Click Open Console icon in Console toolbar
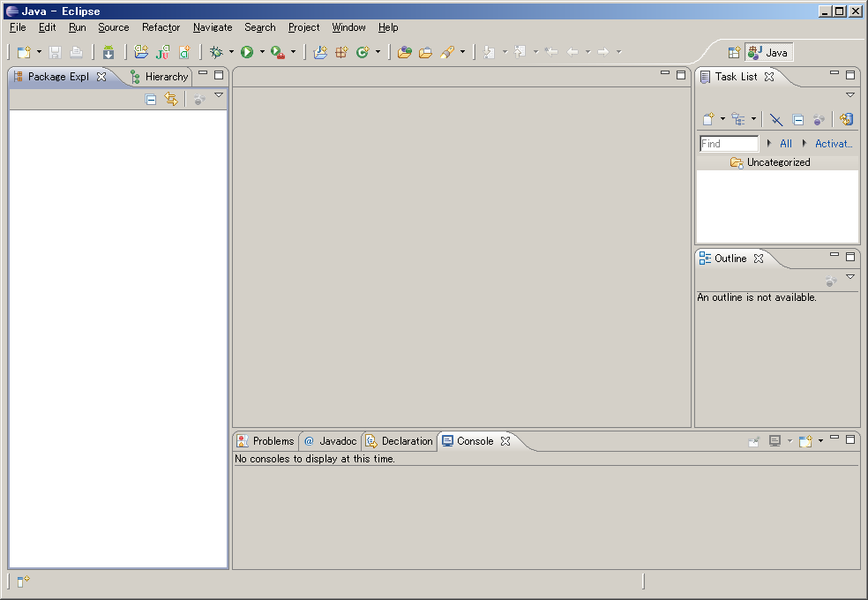The height and width of the screenshot is (600, 868). point(805,441)
